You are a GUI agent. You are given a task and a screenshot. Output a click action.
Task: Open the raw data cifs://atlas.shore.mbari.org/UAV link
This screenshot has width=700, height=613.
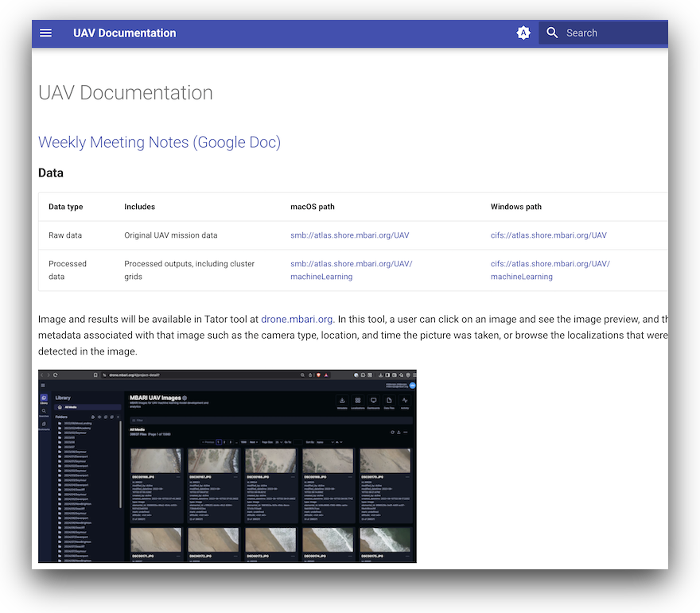pyautogui.click(x=548, y=235)
